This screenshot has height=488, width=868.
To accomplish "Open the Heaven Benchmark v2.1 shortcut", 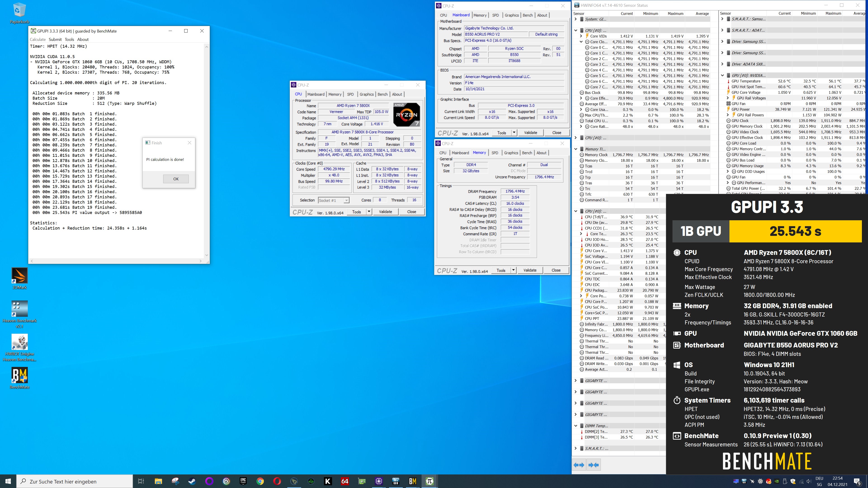I will click(19, 314).
